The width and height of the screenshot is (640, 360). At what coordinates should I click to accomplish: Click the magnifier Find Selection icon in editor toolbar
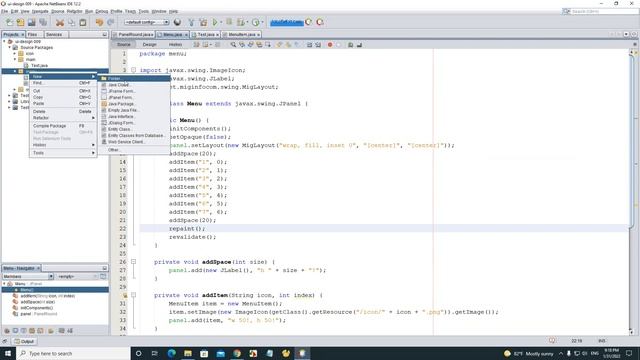pos(233,45)
